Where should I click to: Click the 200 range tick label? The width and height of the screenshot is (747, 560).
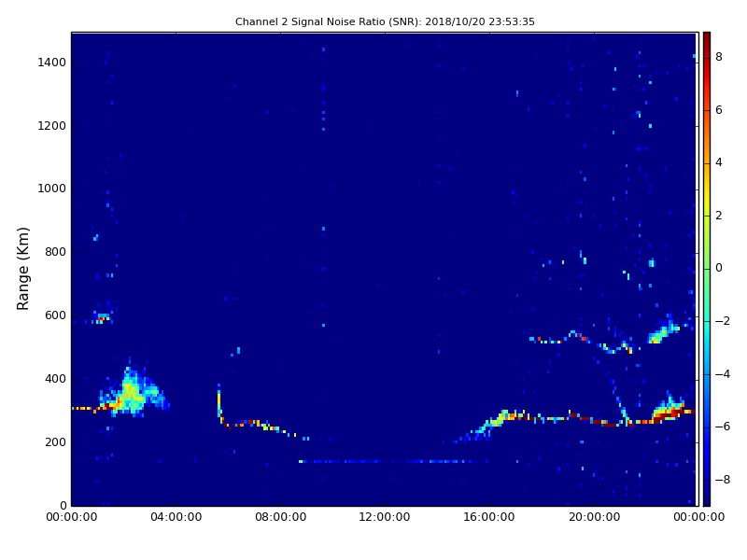click(55, 442)
